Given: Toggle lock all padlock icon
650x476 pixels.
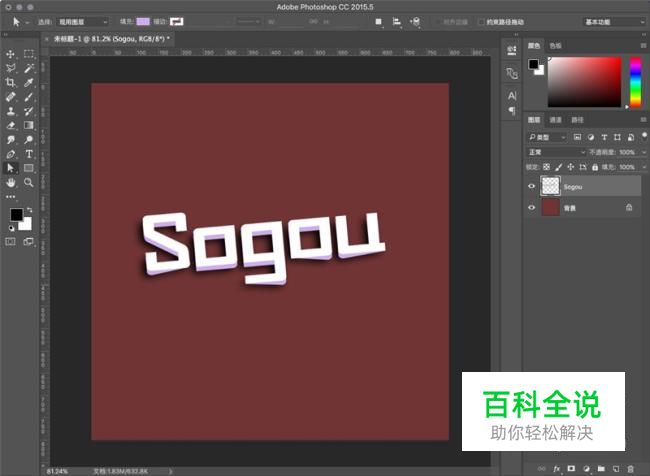Looking at the screenshot, I should pos(595,167).
